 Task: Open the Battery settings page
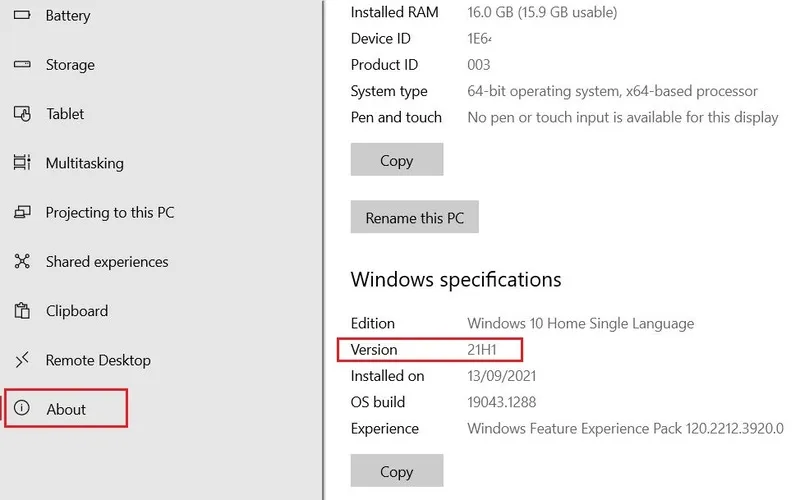click(68, 15)
